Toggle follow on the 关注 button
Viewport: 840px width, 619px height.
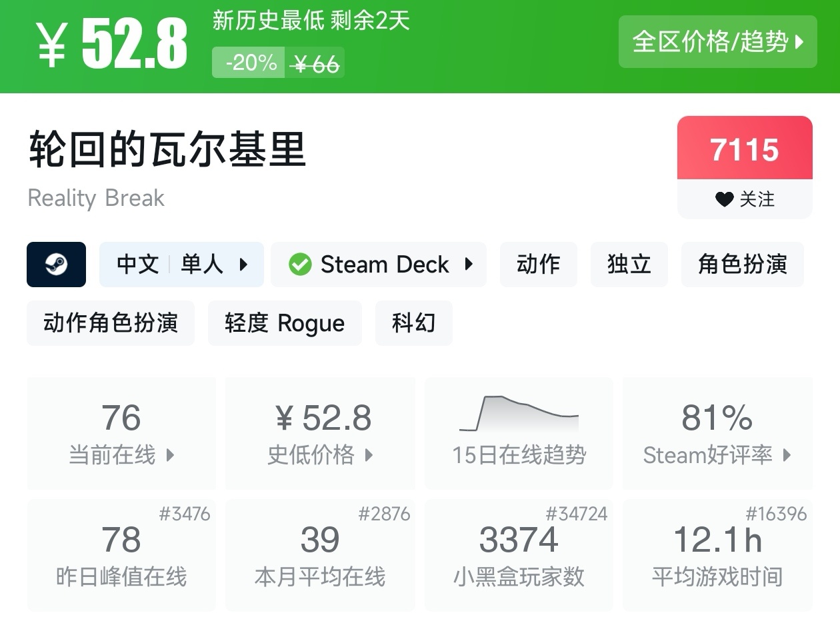tap(745, 199)
